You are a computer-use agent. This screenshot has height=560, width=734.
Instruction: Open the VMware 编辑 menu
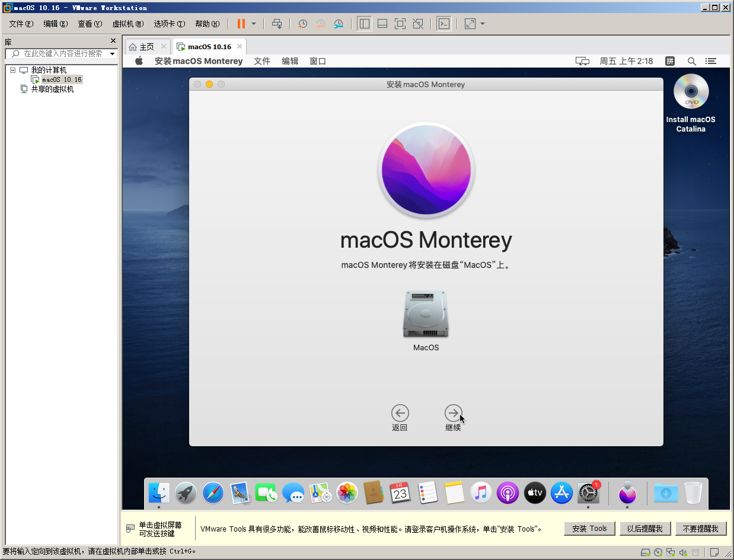(56, 24)
